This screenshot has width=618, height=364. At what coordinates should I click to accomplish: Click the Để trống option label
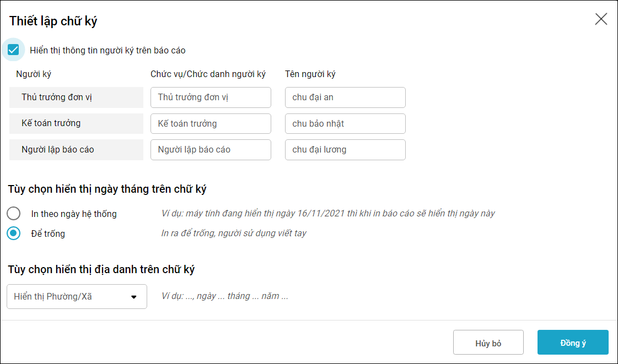pyautogui.click(x=48, y=234)
